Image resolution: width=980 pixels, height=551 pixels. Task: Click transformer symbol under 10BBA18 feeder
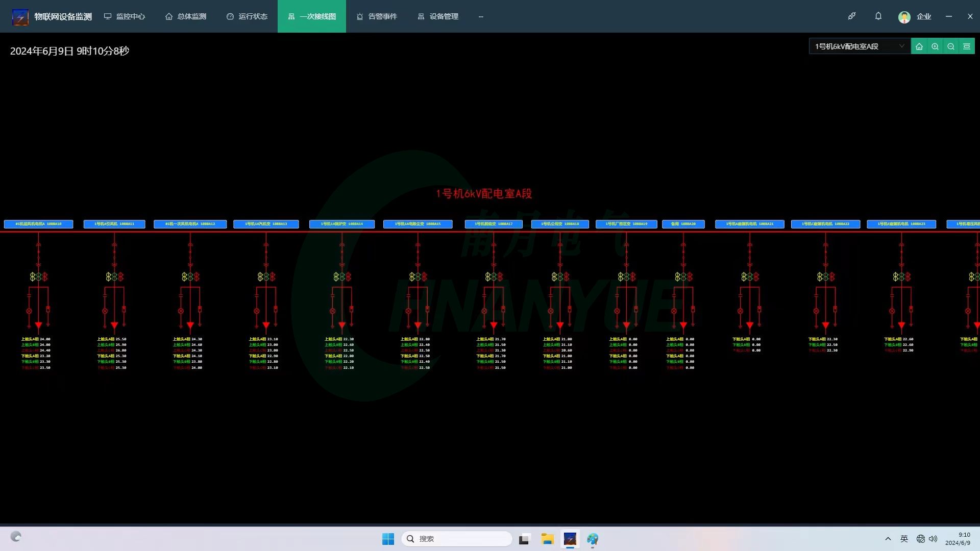click(560, 277)
